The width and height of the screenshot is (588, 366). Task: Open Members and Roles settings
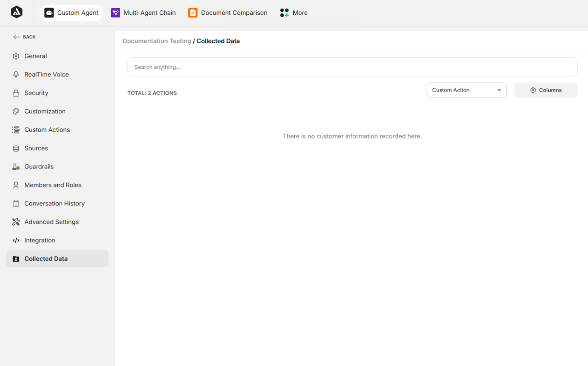[x=53, y=185]
